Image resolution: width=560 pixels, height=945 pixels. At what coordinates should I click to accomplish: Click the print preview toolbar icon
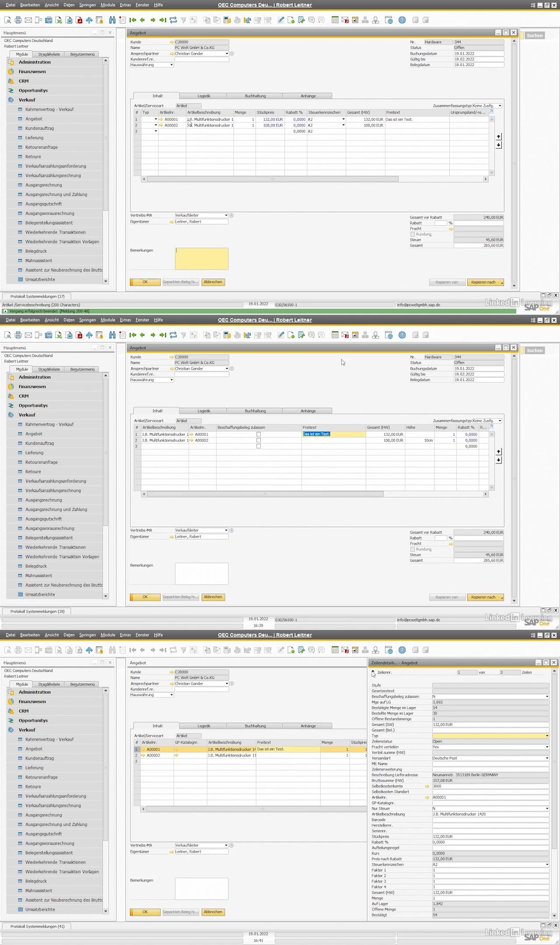click(8, 20)
